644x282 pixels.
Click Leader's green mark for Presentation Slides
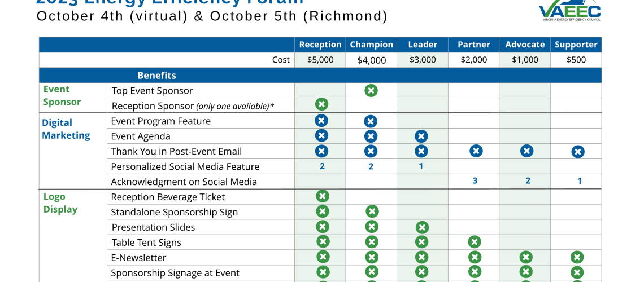point(422,227)
